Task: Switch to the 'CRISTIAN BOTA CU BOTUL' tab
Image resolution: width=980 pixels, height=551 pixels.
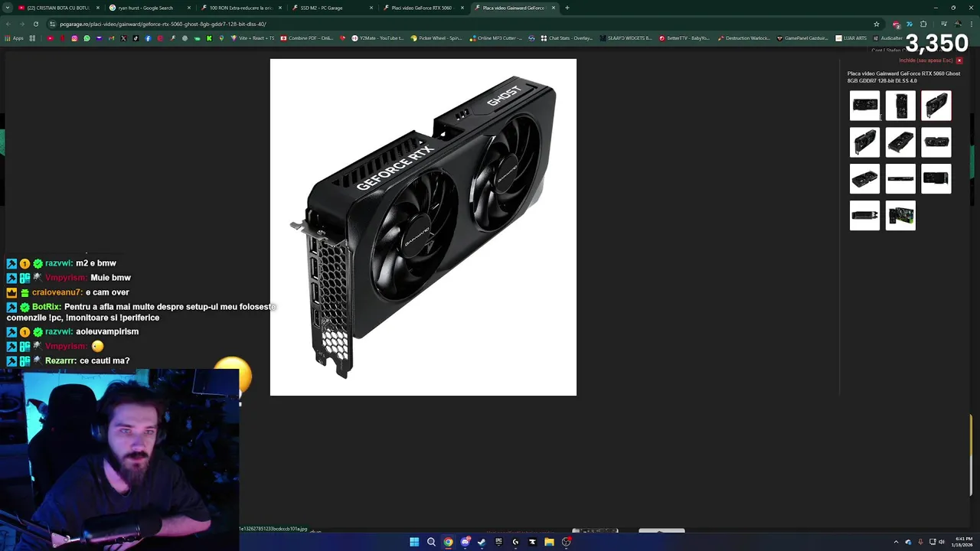Action: 58,8
